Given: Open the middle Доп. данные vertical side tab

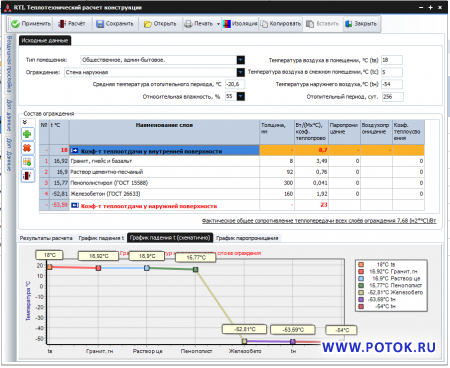Looking at the screenshot, I should click(9, 115).
